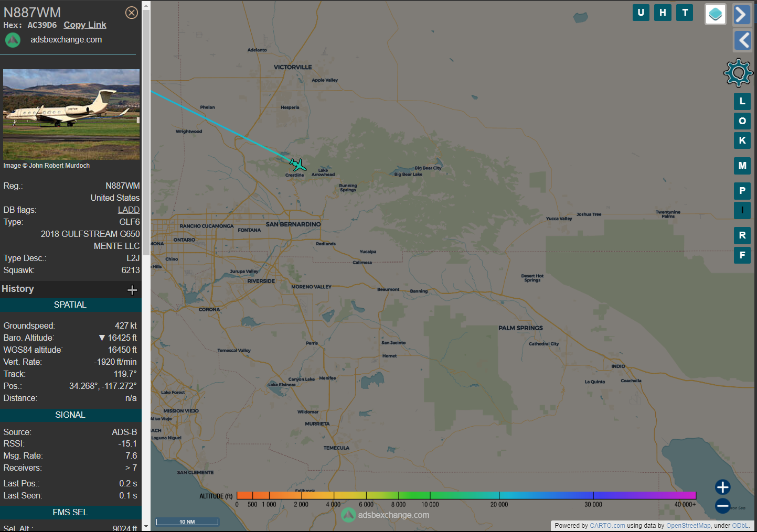The height and width of the screenshot is (532, 757).
Task: Click the MENTE LLC owner text
Action: pos(117,246)
